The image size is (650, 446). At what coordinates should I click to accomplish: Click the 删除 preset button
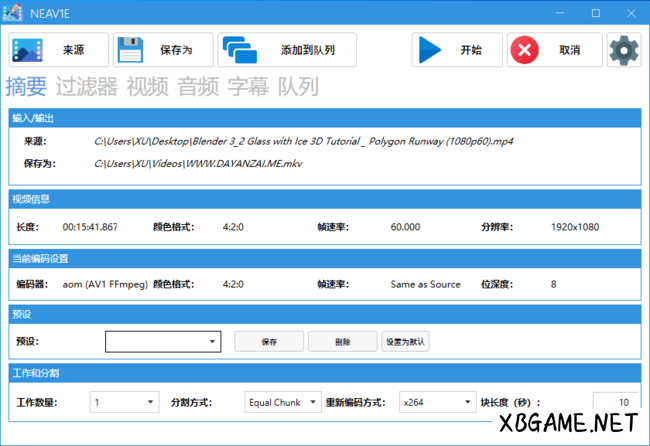tap(343, 342)
